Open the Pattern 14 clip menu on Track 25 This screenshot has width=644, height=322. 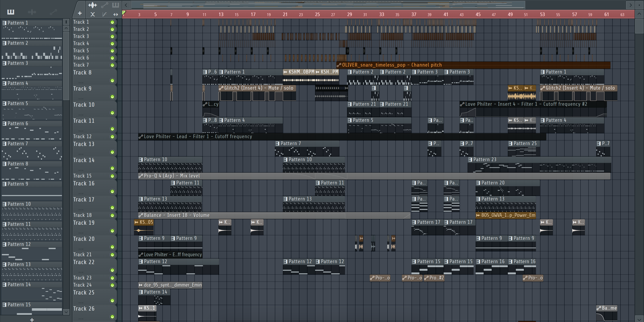[141, 292]
